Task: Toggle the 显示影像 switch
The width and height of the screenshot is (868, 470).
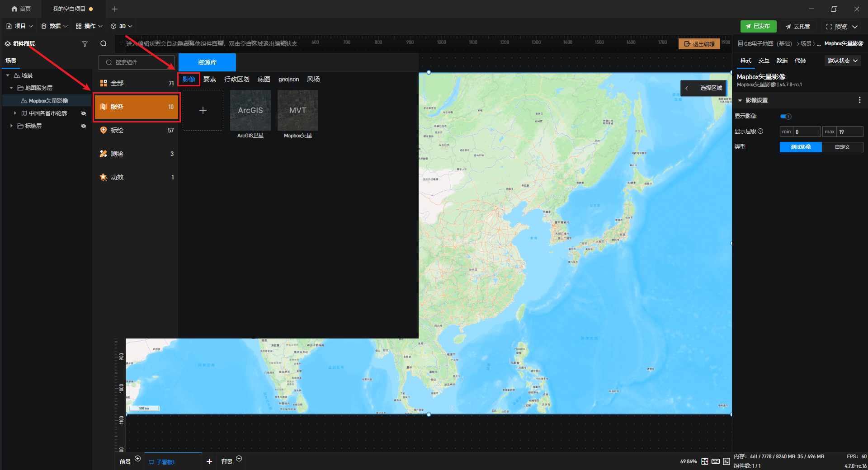Action: click(x=786, y=117)
